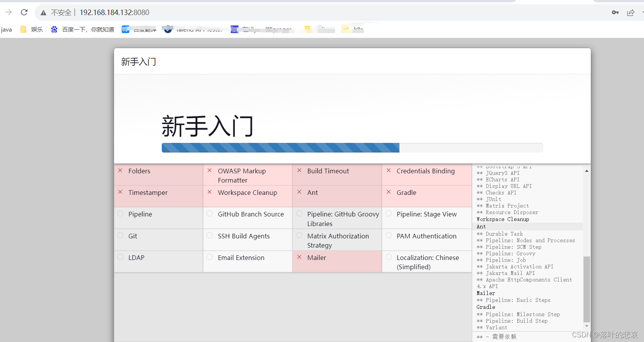
Task: Click the large 新手入门 heading
Action: point(208,126)
